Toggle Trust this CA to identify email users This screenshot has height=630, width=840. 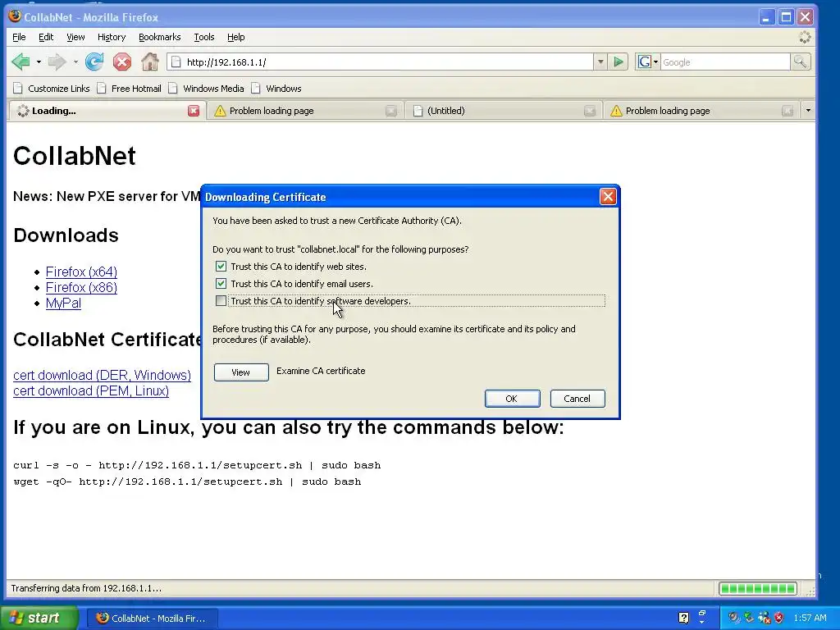221,283
